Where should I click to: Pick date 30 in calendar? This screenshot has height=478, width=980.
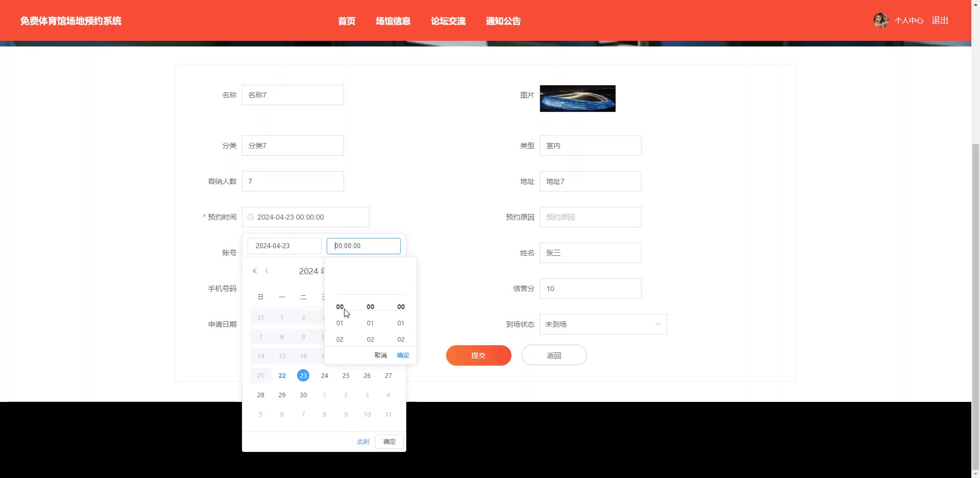pyautogui.click(x=303, y=395)
